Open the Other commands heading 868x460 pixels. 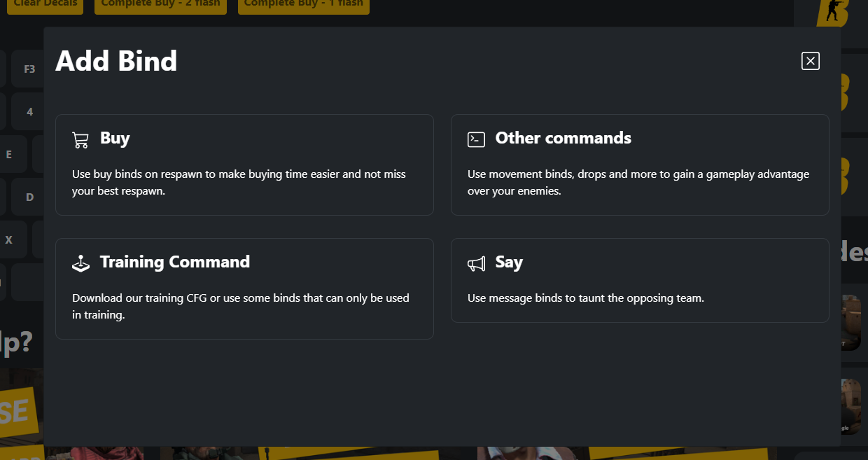563,138
